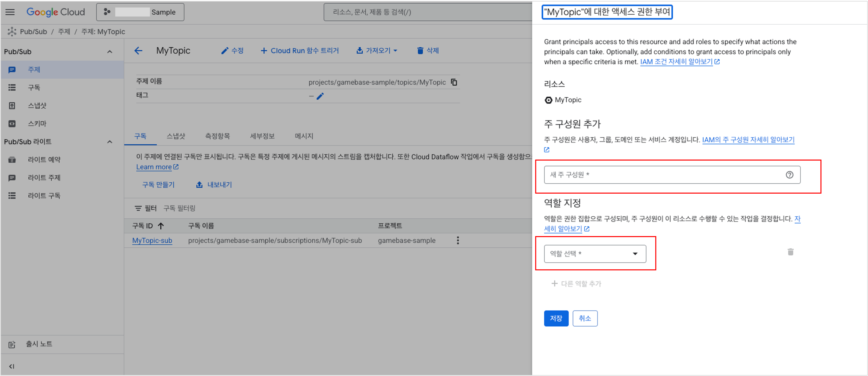Delete MyTopic using the 삭제 trash icon
Screen dimensions: 868x376
[420, 51]
